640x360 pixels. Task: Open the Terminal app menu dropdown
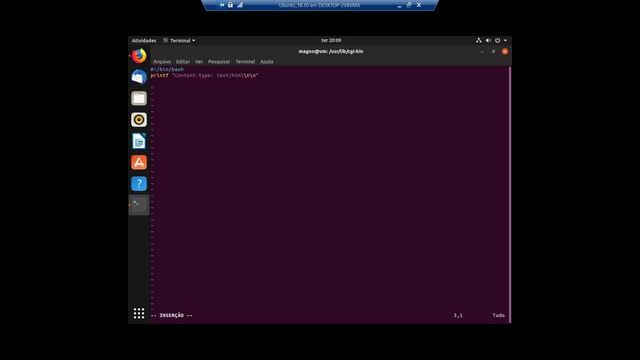[180, 40]
